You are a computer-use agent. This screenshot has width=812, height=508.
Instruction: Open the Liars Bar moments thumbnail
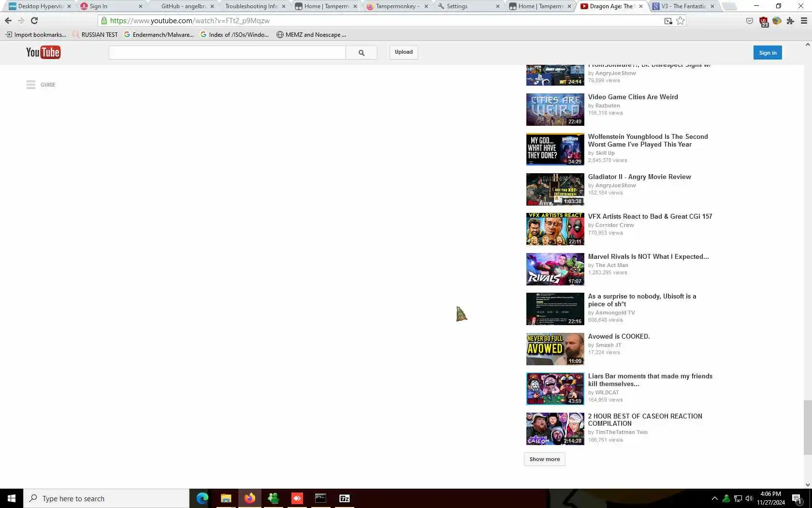(555, 389)
